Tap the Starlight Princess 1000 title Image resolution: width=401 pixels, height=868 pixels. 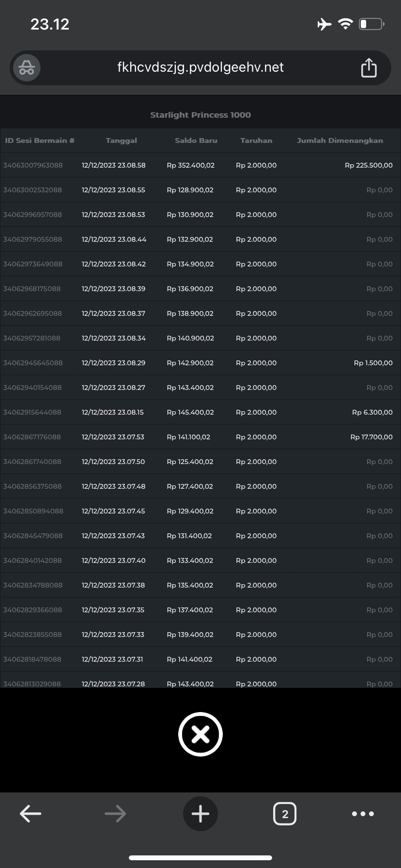click(x=200, y=115)
